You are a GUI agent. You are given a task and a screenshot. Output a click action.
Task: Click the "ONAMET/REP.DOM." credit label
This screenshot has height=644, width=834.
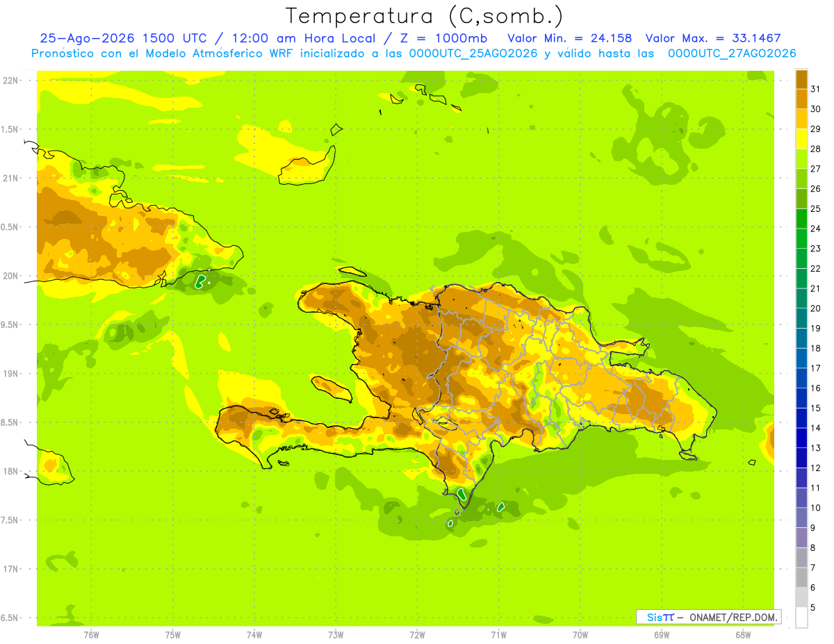[735, 617]
